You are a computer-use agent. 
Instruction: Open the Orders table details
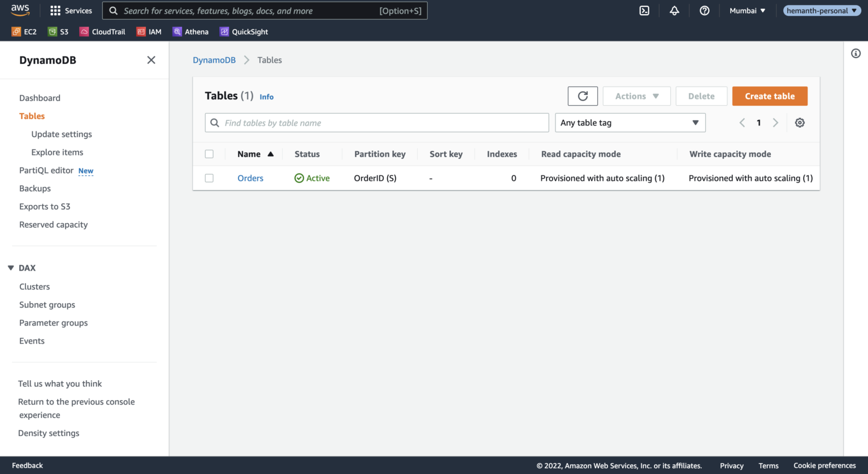[250, 177]
